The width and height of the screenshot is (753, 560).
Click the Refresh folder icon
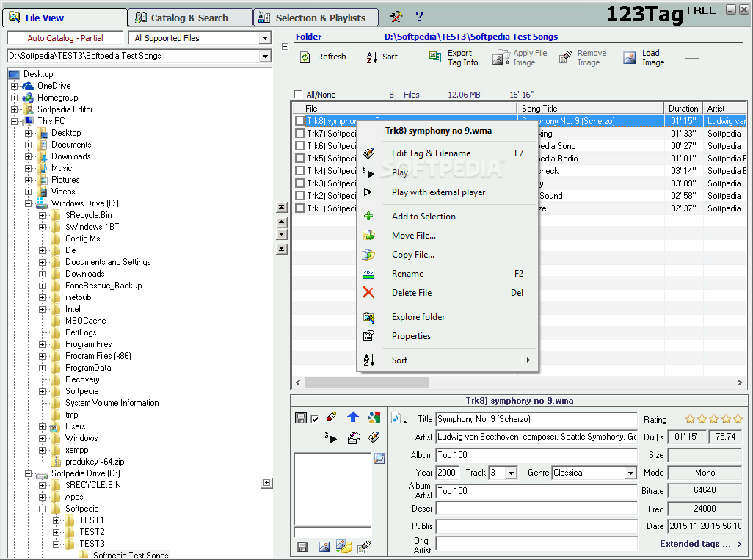pyautogui.click(x=305, y=57)
